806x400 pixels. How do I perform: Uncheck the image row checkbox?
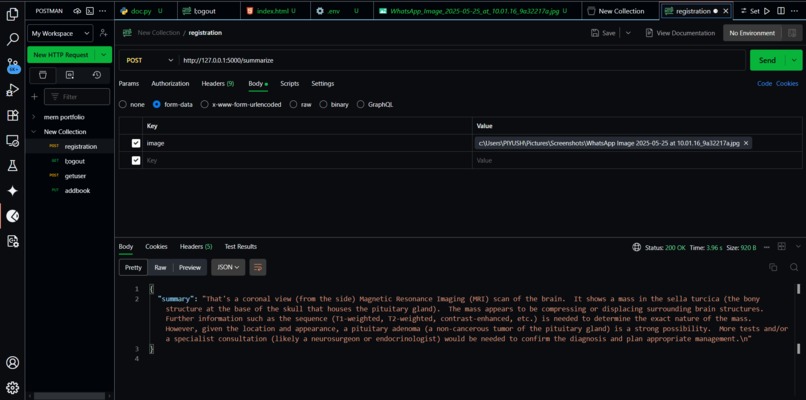[x=136, y=143]
